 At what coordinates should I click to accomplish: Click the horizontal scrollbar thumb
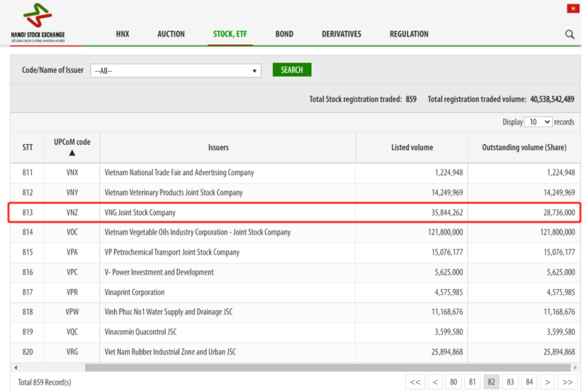(328, 368)
